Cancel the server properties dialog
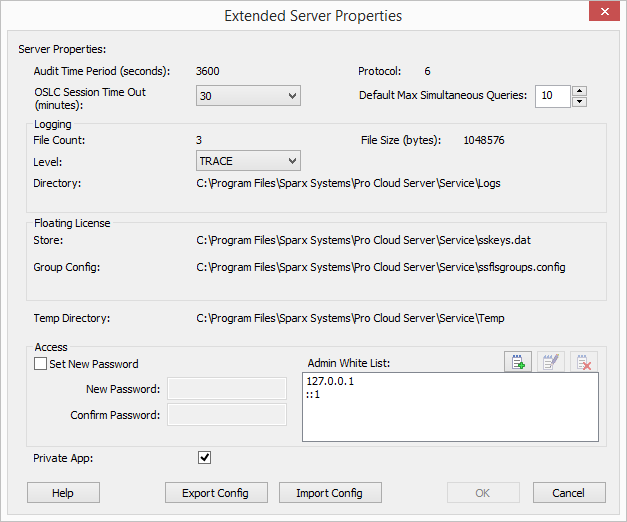The image size is (627, 522). pyautogui.click(x=569, y=492)
